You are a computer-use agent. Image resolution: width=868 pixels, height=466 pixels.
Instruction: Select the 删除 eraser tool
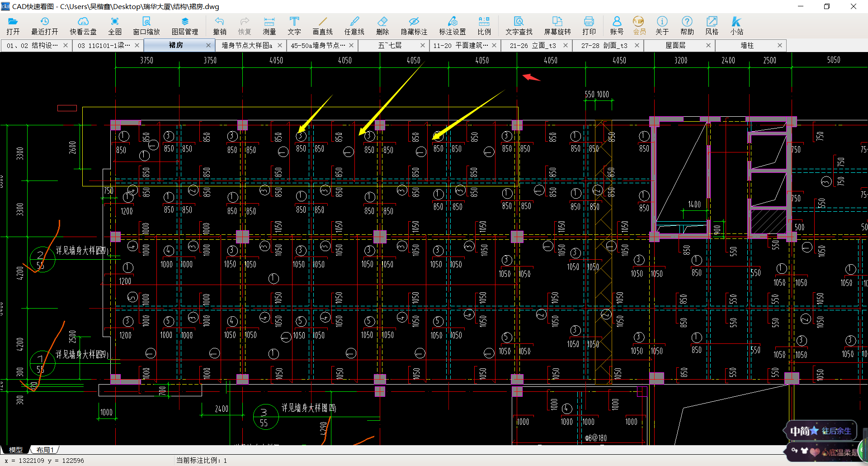tap(382, 26)
